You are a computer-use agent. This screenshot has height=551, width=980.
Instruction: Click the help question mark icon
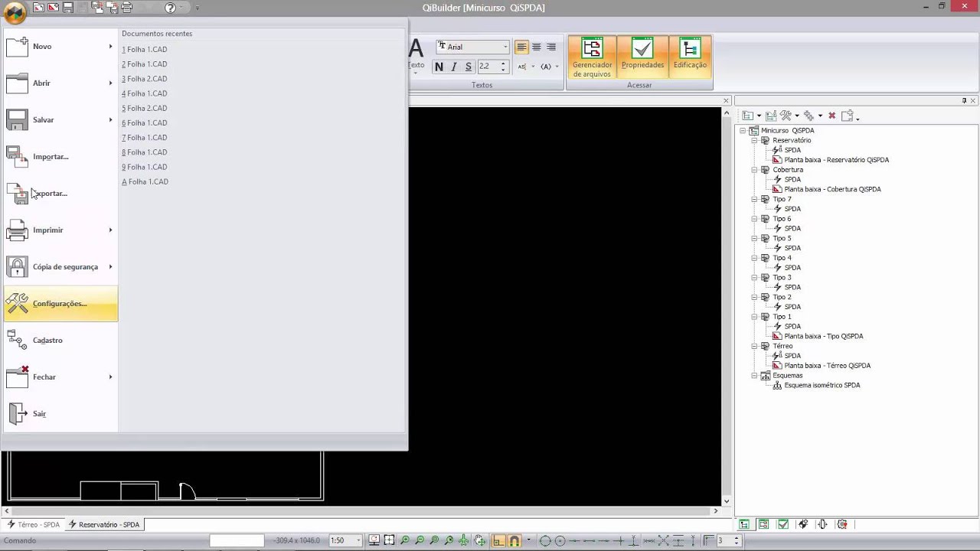click(170, 8)
